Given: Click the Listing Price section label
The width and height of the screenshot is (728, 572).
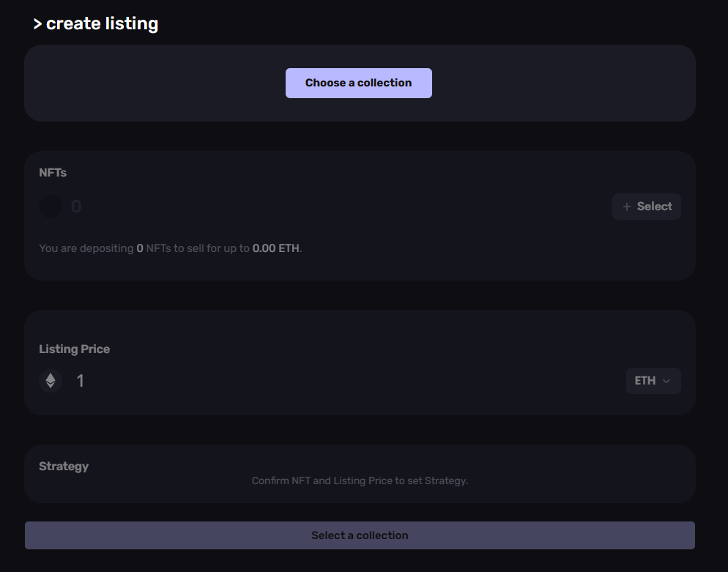Looking at the screenshot, I should tap(74, 349).
